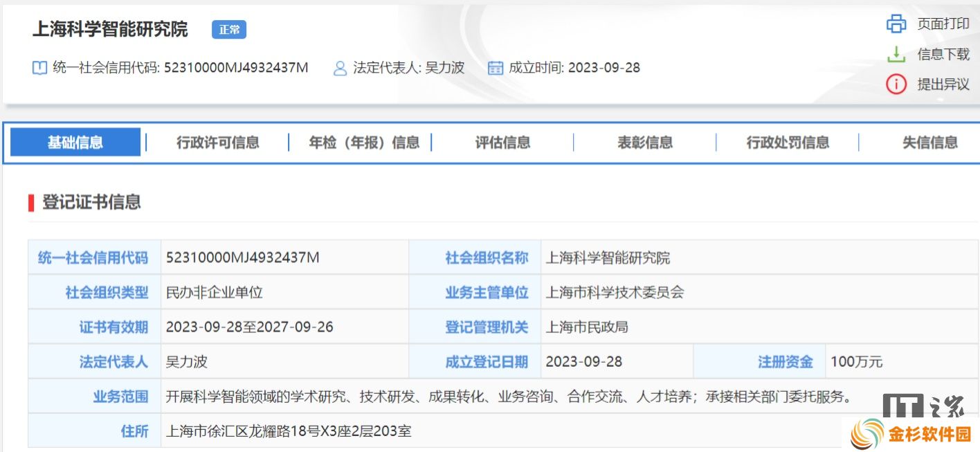Click the person icon beside 法定代表人

click(x=340, y=68)
